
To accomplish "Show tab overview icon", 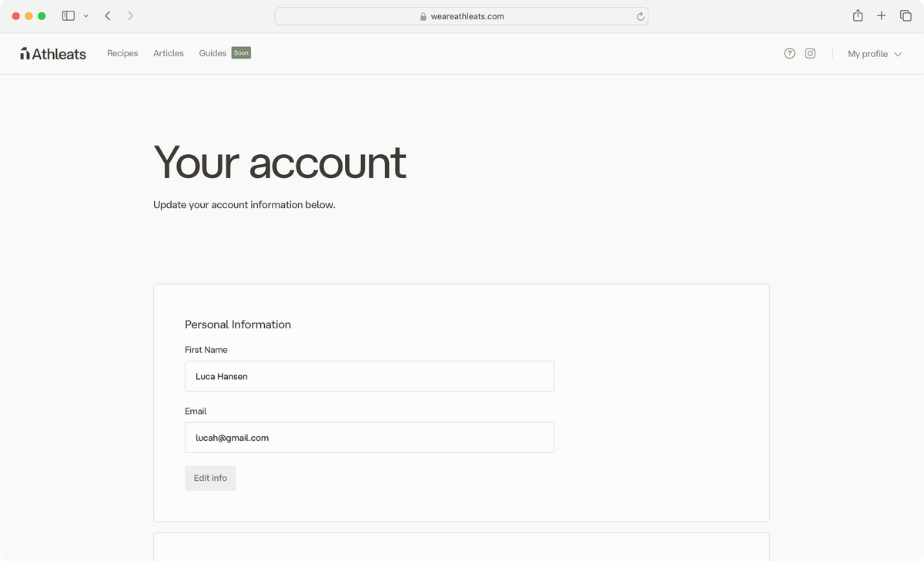I will click(906, 15).
